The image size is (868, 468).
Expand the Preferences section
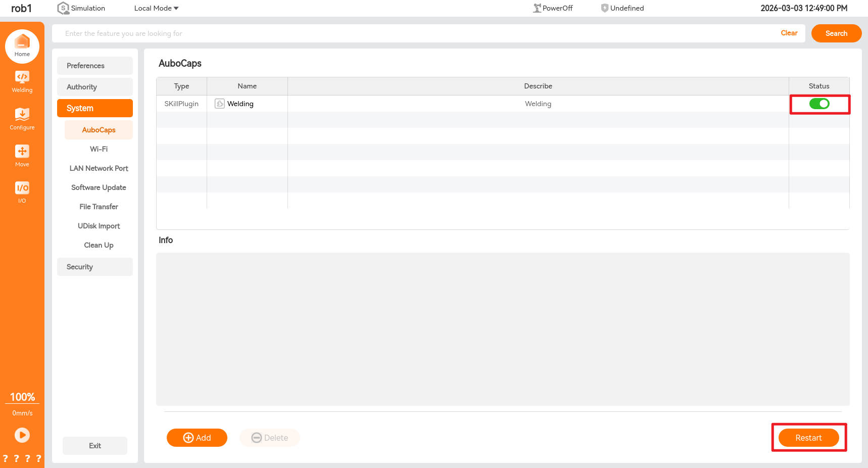[95, 66]
